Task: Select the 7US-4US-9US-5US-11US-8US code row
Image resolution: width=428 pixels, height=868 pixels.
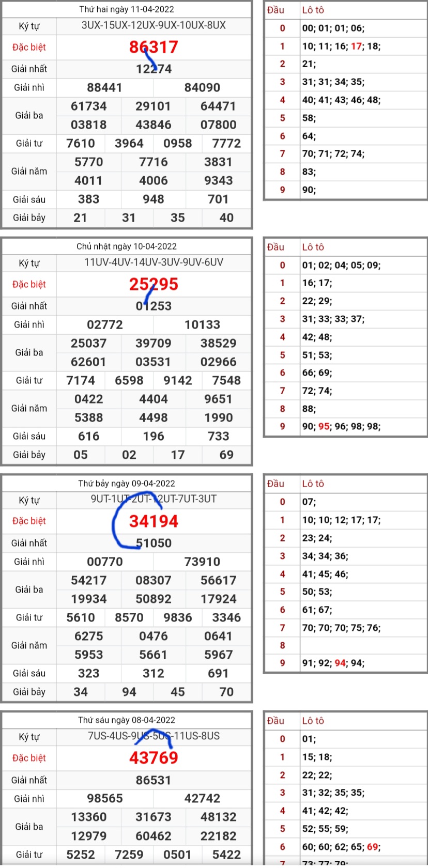Action: (x=154, y=736)
